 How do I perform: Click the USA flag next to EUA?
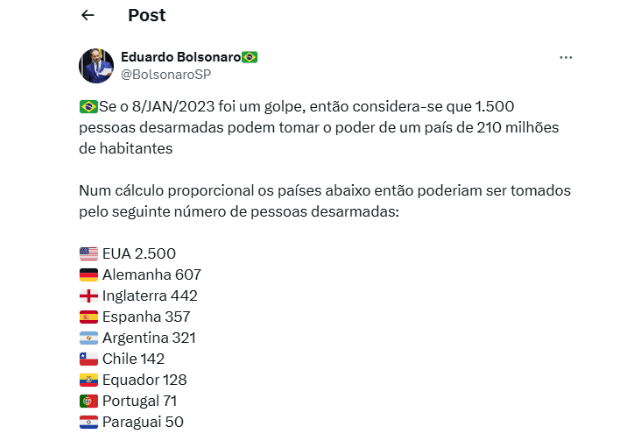88,254
